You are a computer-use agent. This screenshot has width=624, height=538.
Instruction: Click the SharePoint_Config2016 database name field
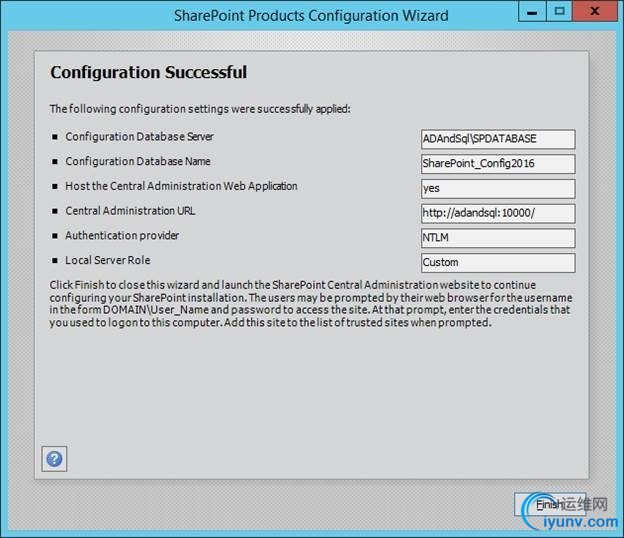coord(498,164)
